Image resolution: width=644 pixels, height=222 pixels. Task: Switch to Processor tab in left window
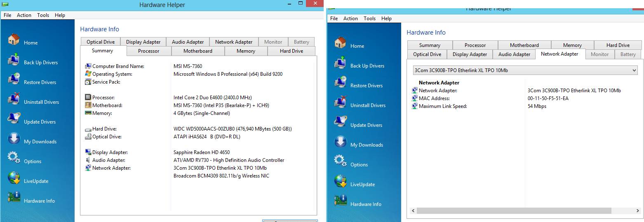coord(148,51)
